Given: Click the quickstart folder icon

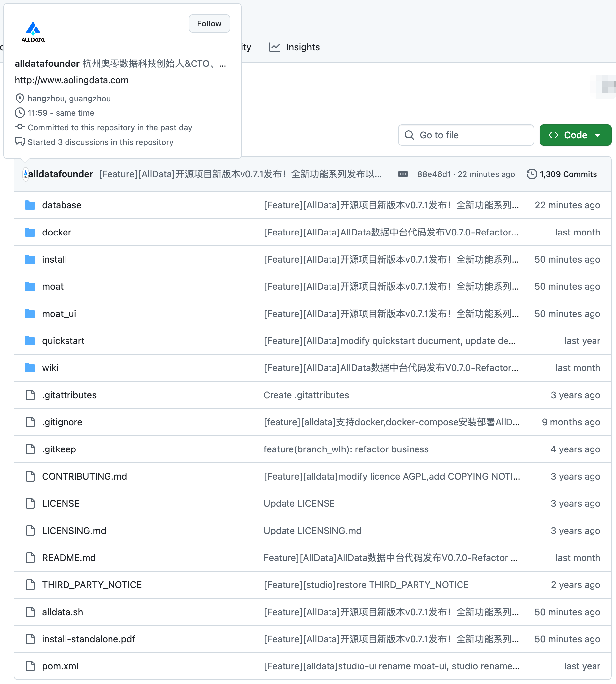Looking at the screenshot, I should point(30,341).
